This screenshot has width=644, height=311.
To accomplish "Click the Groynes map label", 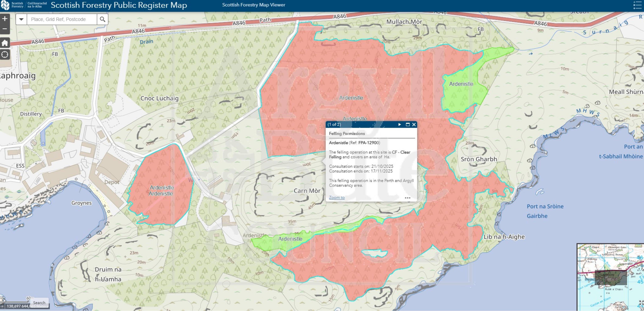I will [81, 203].
